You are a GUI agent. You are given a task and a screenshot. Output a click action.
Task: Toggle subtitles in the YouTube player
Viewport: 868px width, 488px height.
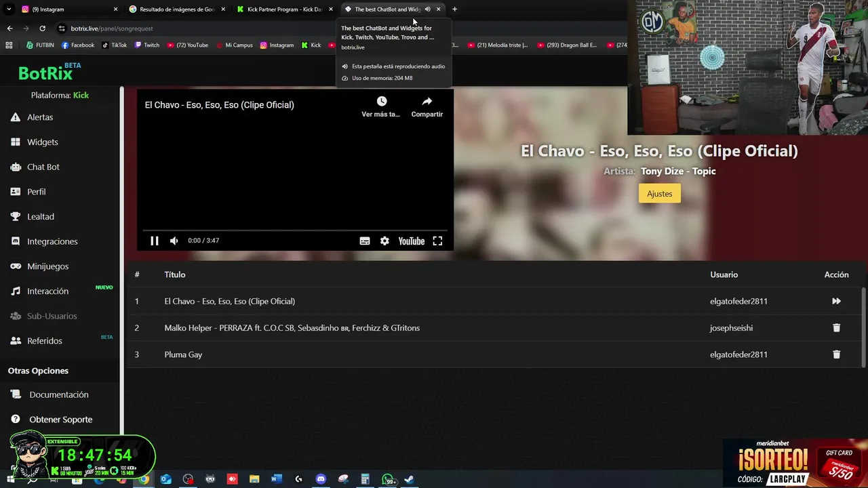pos(365,241)
